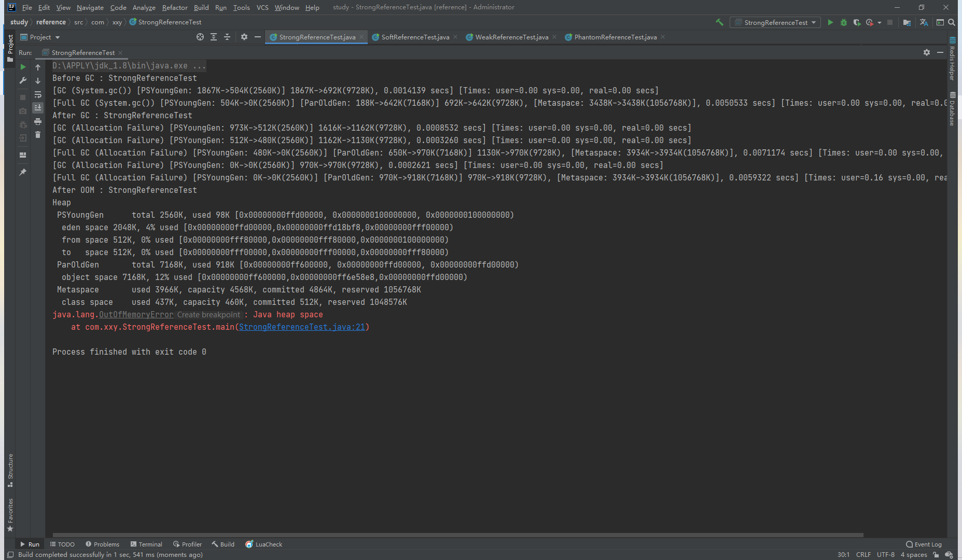
Task: Open the LuaCheck tool window
Action: click(x=263, y=544)
